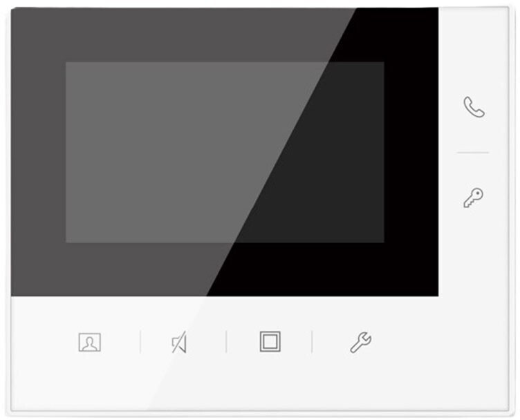Tap the phone handset call icon
520x420 pixels.
click(x=474, y=107)
